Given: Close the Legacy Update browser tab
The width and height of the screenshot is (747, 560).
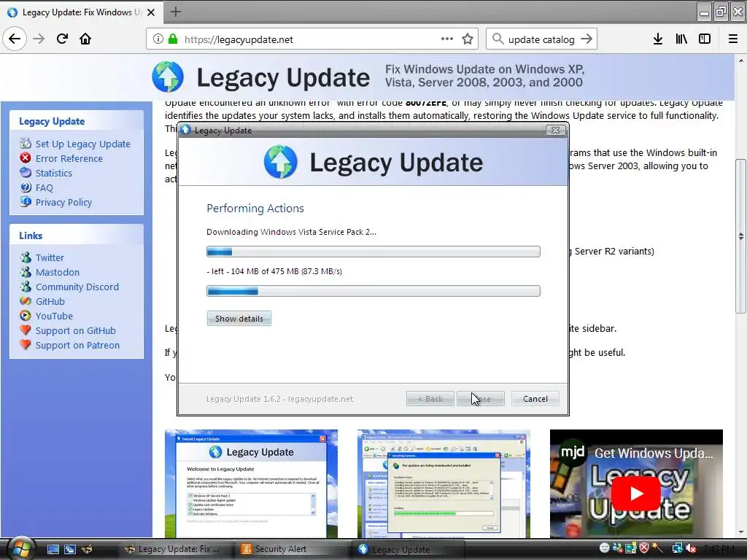Looking at the screenshot, I should (x=151, y=12).
